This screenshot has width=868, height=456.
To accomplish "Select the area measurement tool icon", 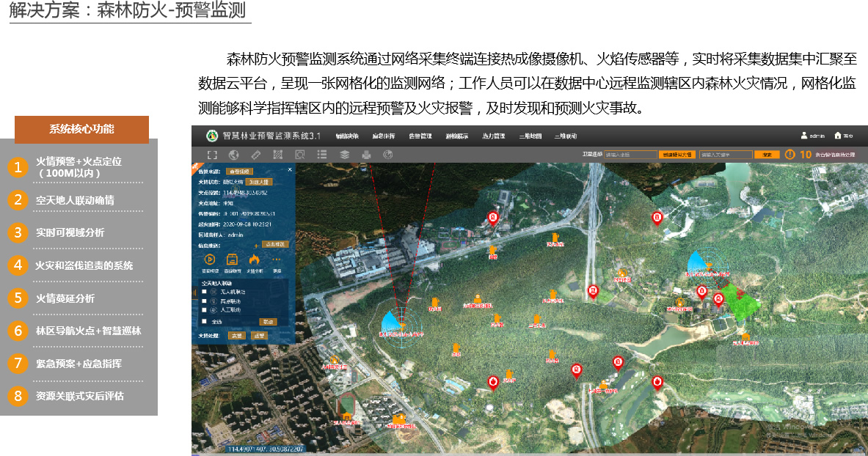I will pos(278,153).
